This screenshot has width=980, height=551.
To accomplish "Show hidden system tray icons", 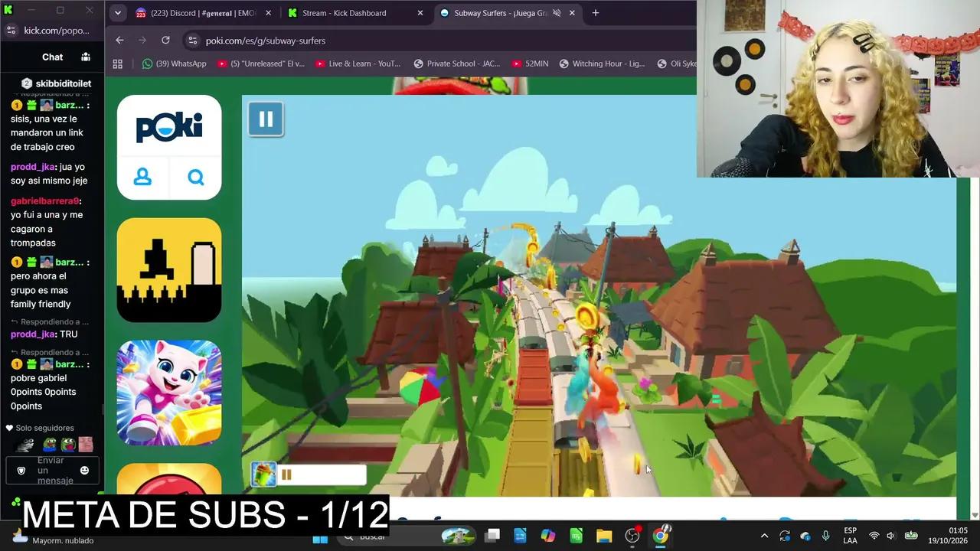I will [x=764, y=536].
